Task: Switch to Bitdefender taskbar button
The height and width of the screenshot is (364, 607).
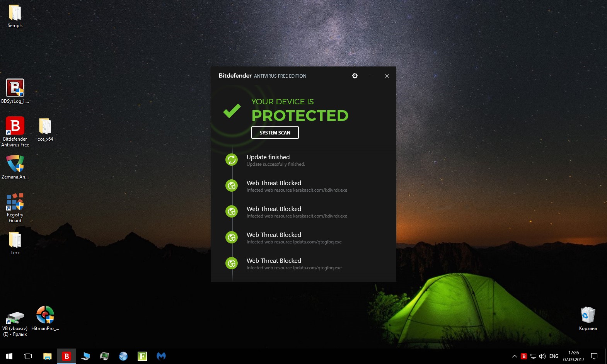Action: tap(66, 356)
